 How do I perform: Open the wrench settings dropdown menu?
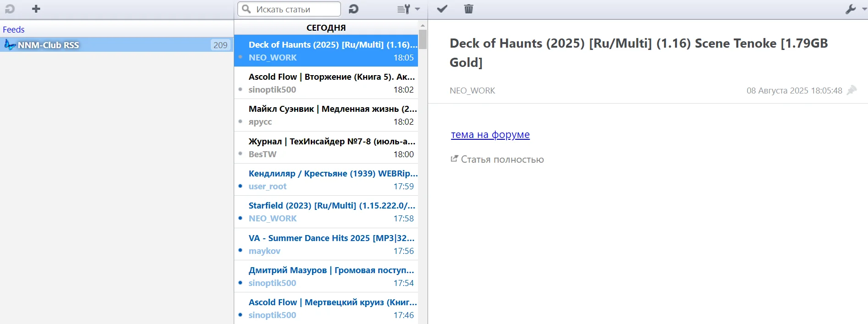point(855,9)
